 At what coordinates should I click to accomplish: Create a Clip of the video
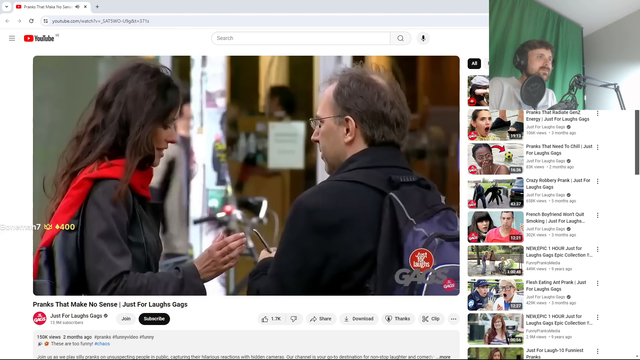point(431,319)
